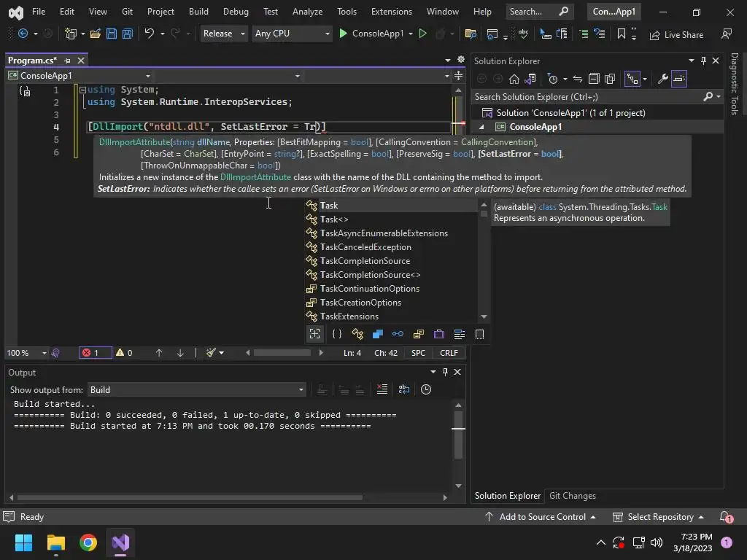The width and height of the screenshot is (747, 560).
Task: Open the Release configuration dropdown
Action: [x=224, y=34]
